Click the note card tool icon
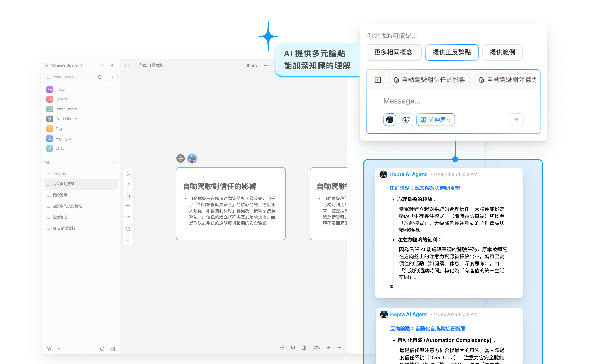This screenshot has height=364, width=591. point(128,196)
